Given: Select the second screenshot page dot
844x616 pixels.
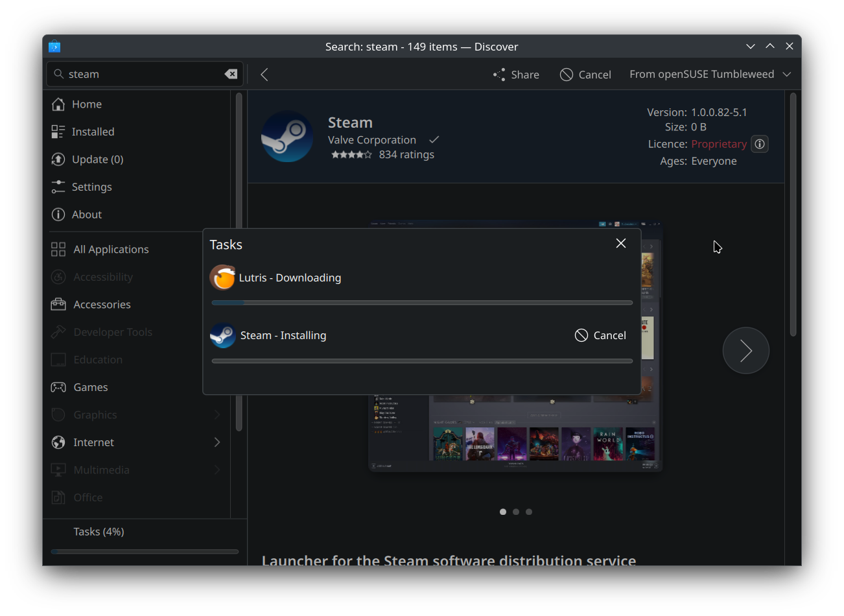Looking at the screenshot, I should [516, 512].
